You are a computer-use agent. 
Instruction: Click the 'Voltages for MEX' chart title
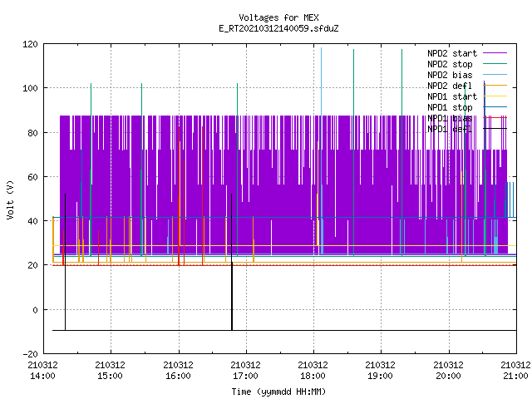pos(278,17)
